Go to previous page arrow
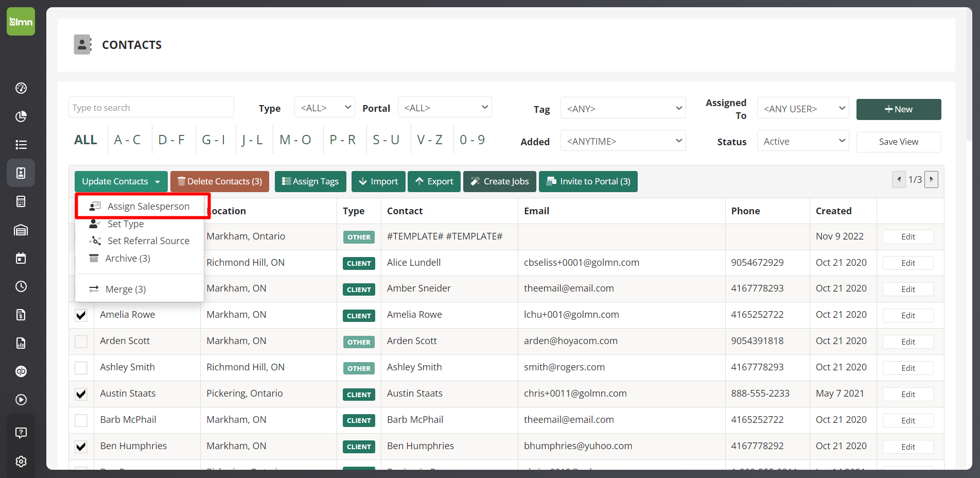980x478 pixels. (899, 179)
